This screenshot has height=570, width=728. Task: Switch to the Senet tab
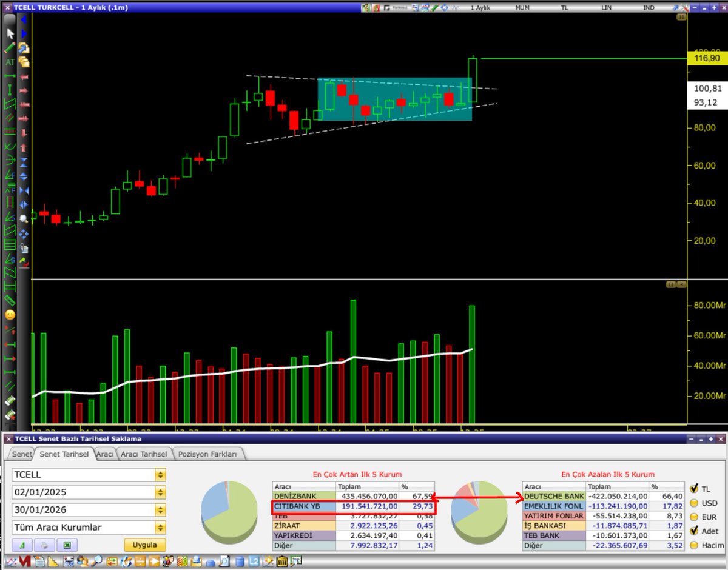coord(22,454)
